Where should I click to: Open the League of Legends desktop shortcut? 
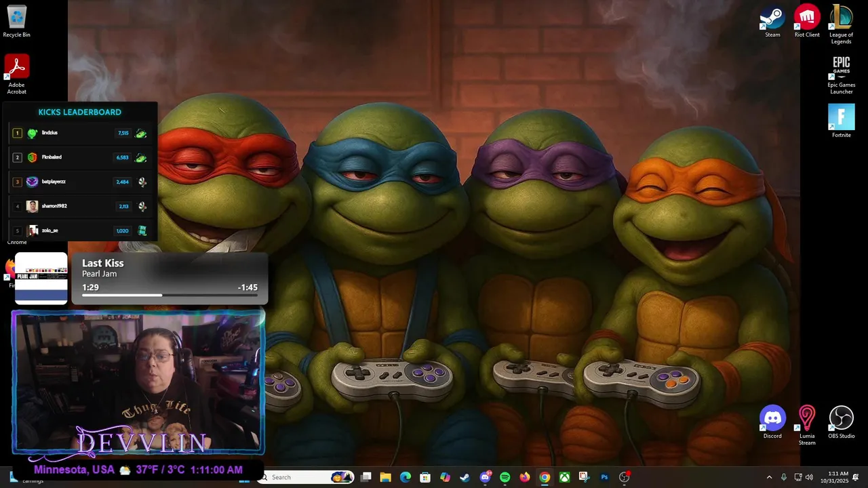pos(841,24)
